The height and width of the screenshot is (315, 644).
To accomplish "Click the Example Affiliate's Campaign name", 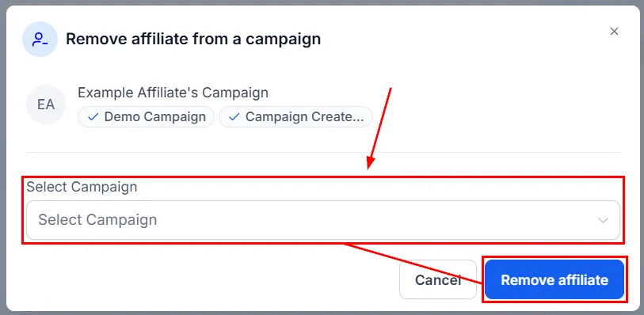I will click(173, 93).
